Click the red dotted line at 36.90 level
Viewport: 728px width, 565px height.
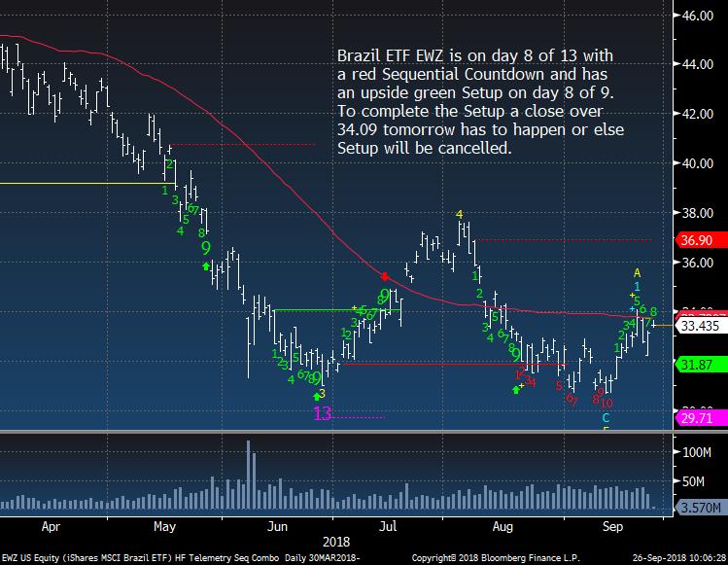564,240
